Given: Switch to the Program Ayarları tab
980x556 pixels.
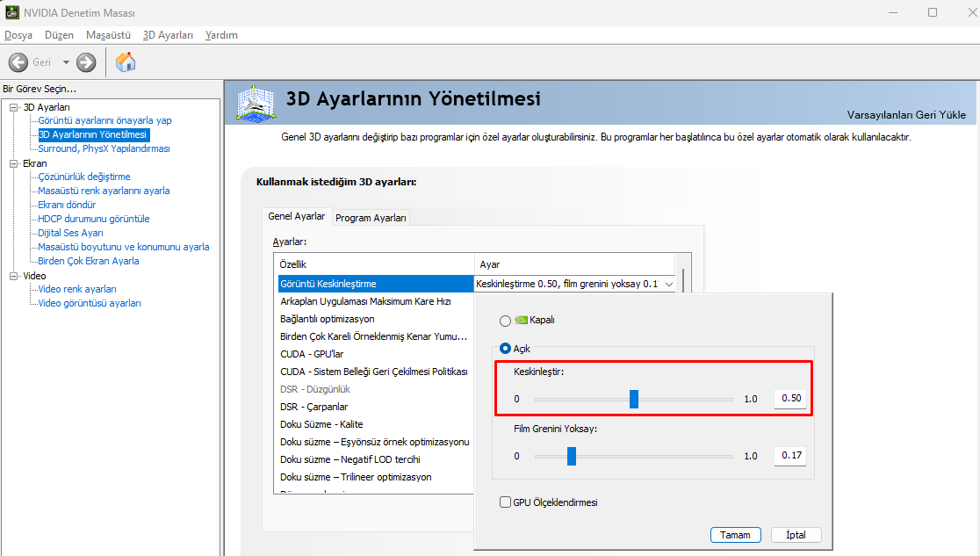Looking at the screenshot, I should point(371,218).
